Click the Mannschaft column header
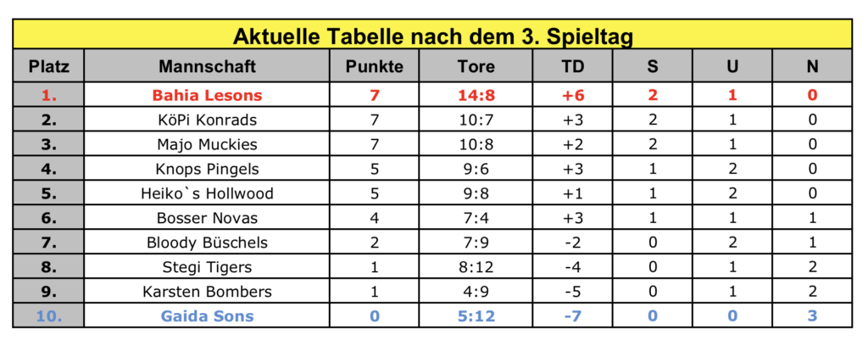 tap(207, 66)
